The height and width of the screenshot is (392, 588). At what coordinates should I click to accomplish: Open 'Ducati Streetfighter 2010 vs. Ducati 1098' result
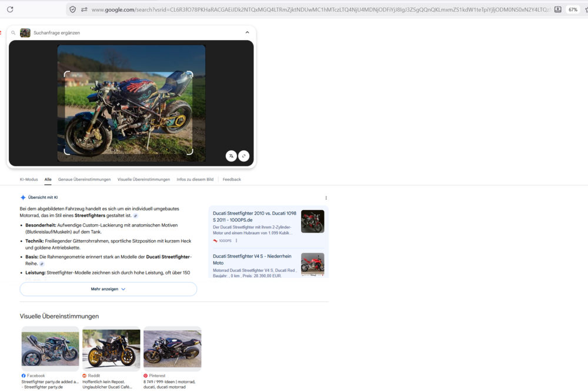pos(255,217)
